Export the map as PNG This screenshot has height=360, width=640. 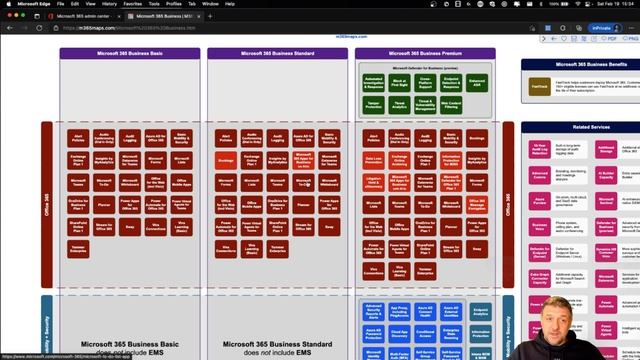[631, 38]
